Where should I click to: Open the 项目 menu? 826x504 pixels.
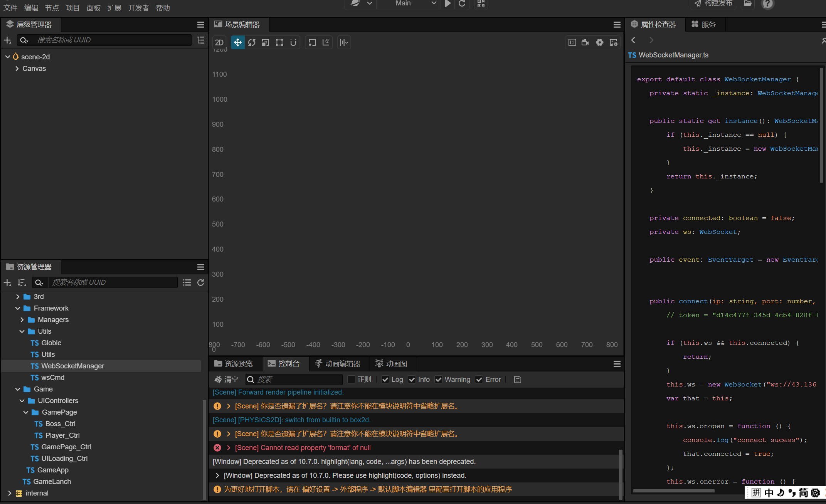tap(72, 8)
